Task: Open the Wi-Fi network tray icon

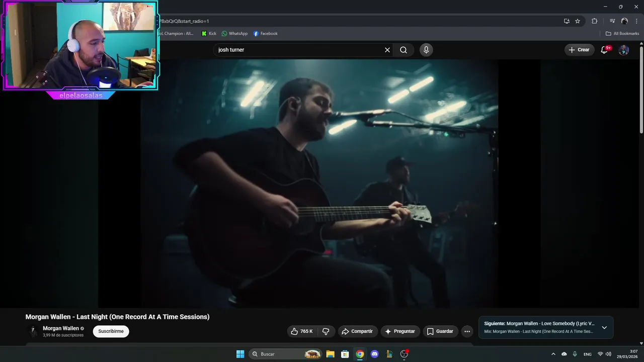Action: click(x=600, y=354)
